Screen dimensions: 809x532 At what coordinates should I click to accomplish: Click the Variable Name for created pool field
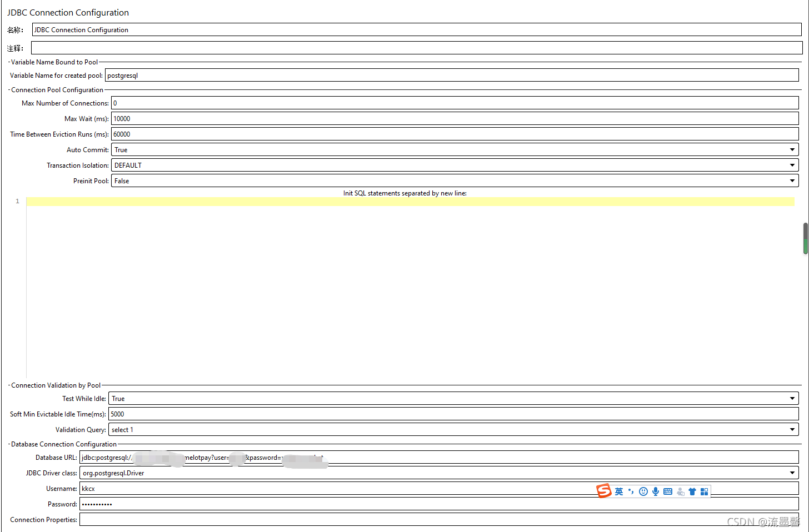click(452, 76)
